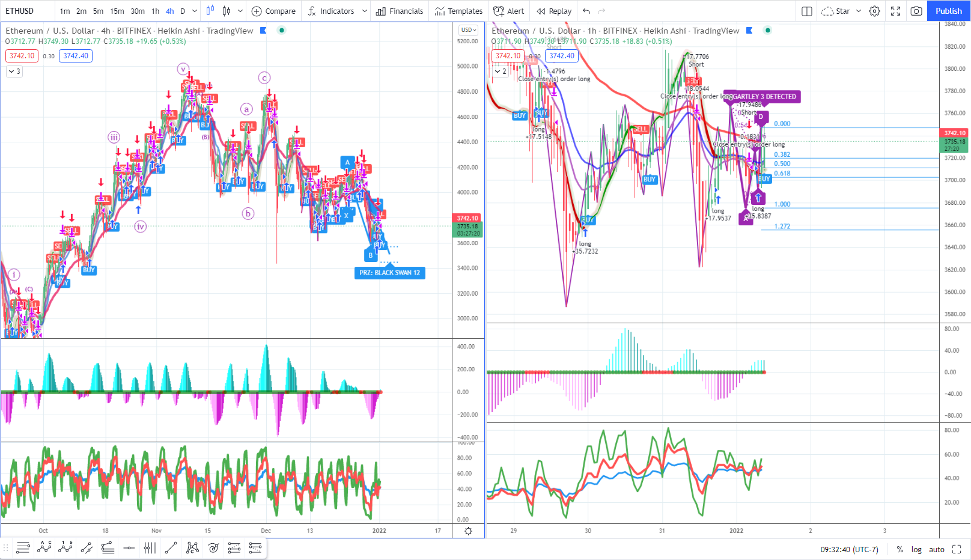The image size is (971, 560).
Task: Expand the 2 indicators legend on right chart
Action: point(500,72)
